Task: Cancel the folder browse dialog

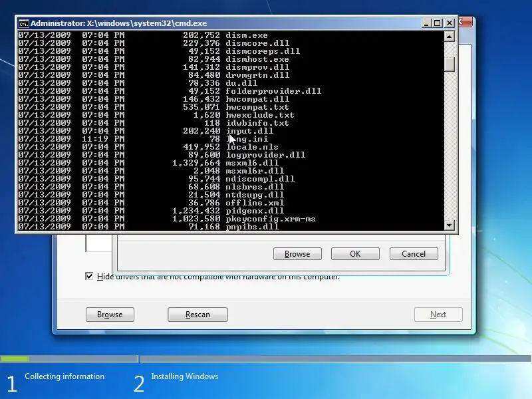Action: [x=414, y=254]
